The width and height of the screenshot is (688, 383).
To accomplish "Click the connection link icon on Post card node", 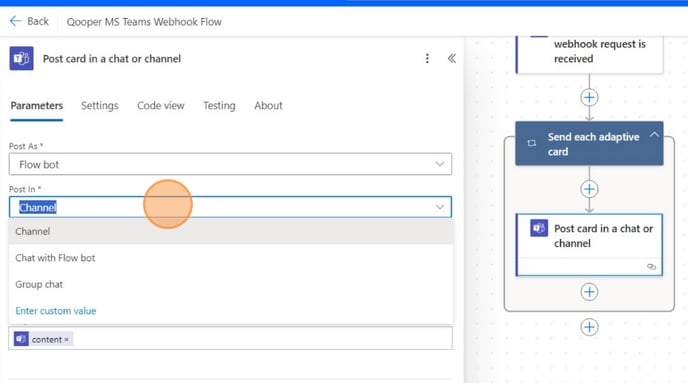I will [652, 267].
